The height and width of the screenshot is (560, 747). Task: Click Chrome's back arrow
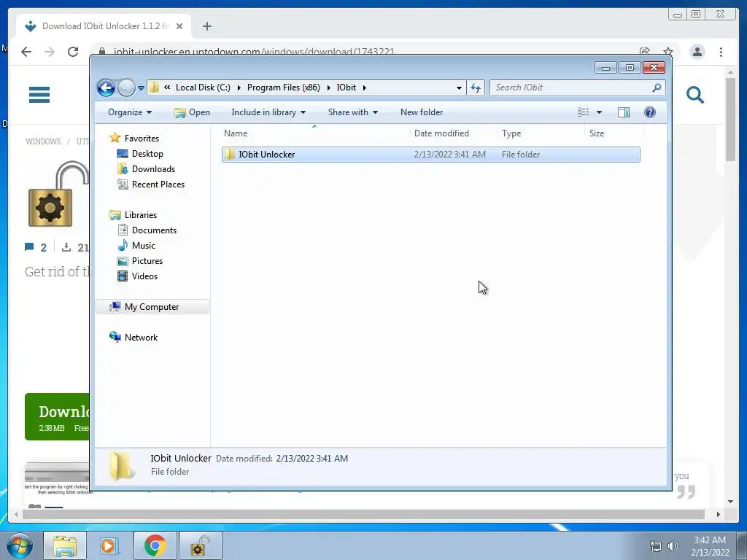click(26, 52)
